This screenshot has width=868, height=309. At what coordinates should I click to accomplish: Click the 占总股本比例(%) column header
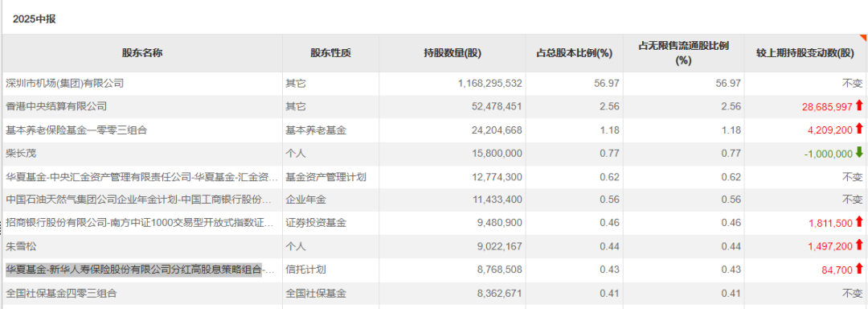574,53
